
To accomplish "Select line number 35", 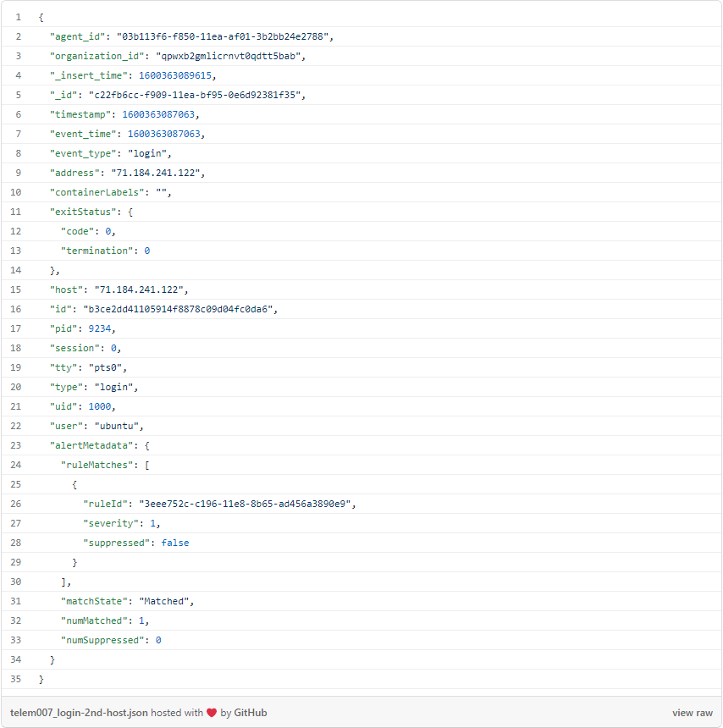I will pyautogui.click(x=16, y=680).
